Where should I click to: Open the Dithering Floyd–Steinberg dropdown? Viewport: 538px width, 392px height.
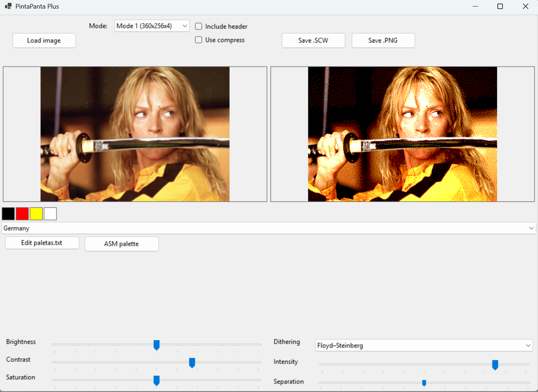(424, 345)
